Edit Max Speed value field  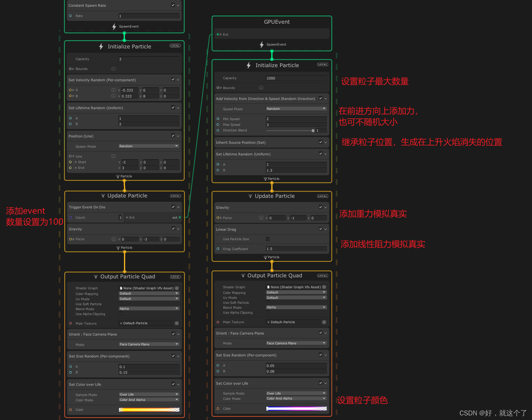[x=296, y=125]
